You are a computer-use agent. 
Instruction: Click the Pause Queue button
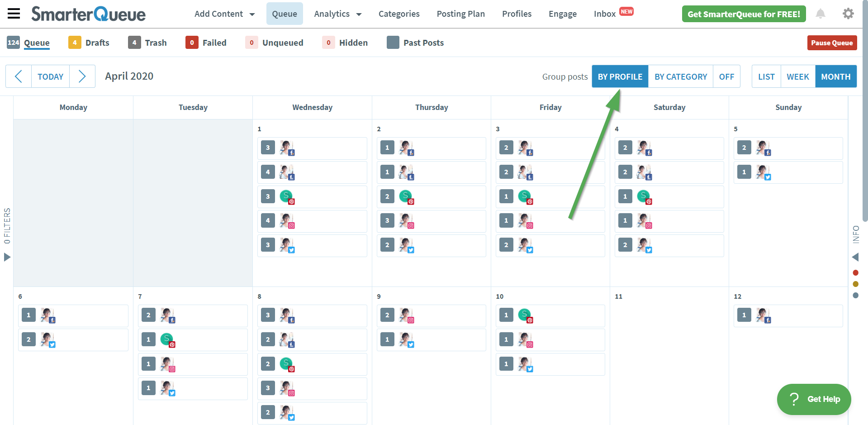point(831,43)
